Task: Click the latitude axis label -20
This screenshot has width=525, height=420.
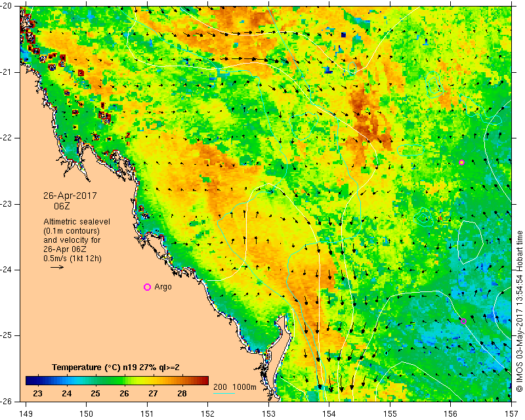Action: click(x=7, y=7)
